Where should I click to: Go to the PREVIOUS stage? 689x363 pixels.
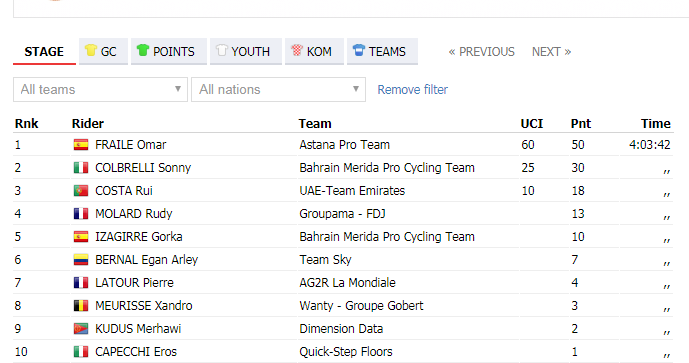481,52
